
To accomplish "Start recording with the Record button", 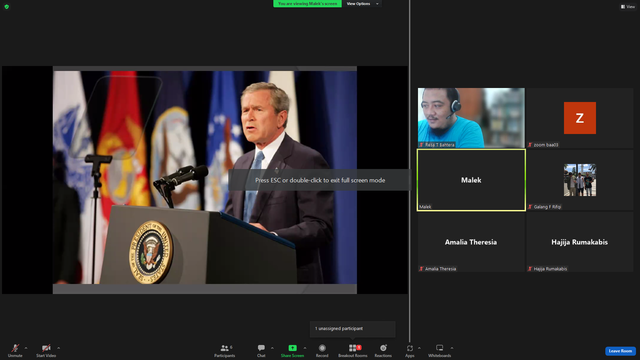I will 322,350.
